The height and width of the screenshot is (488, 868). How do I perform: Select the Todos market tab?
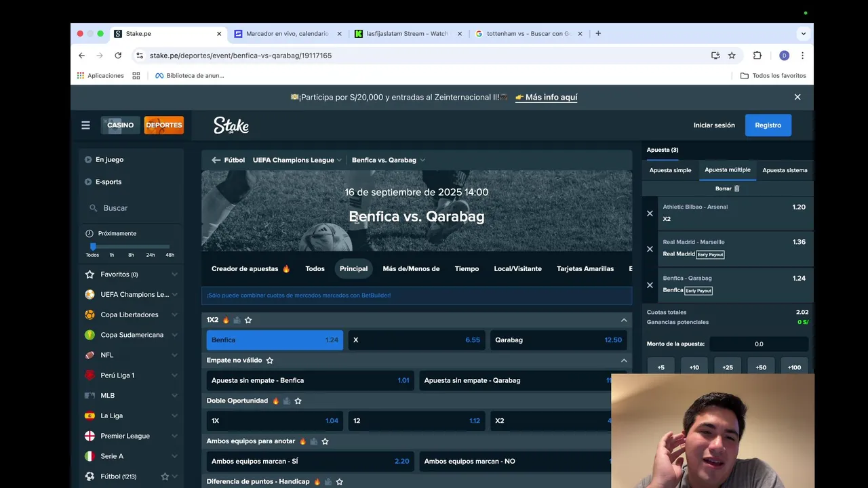tap(315, 269)
